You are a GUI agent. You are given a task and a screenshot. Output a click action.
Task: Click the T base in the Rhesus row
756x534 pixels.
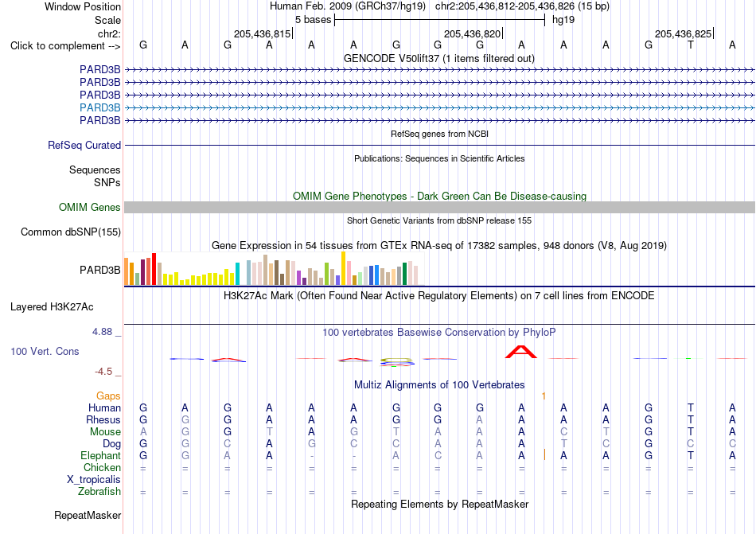[x=691, y=419]
